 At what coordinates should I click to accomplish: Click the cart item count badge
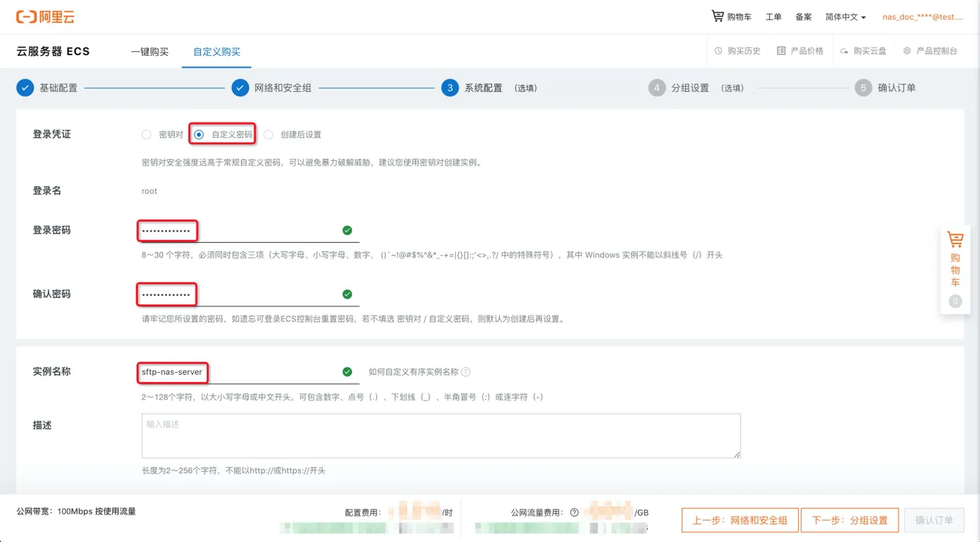pos(955,301)
